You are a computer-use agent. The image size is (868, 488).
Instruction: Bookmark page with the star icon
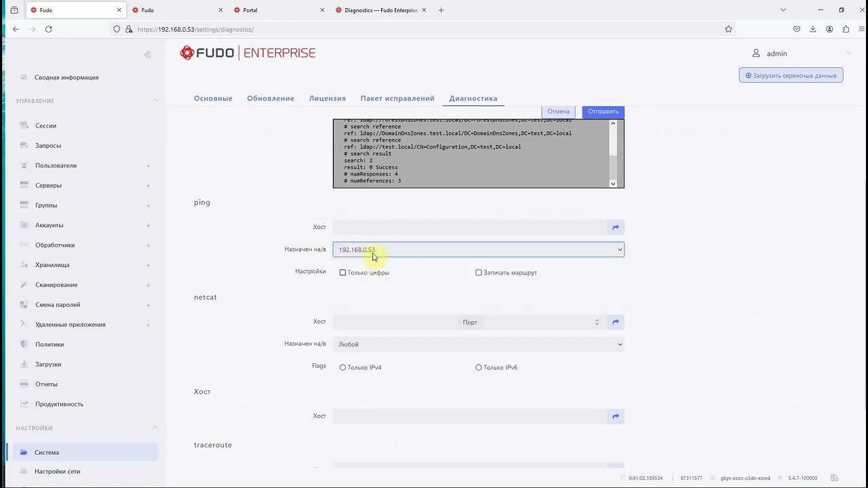[x=728, y=29]
